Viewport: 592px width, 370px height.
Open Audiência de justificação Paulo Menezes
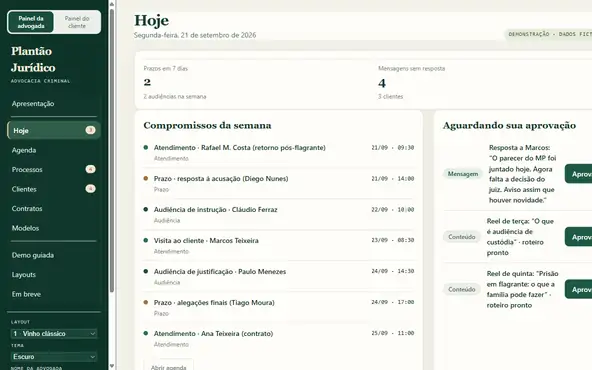click(279, 276)
